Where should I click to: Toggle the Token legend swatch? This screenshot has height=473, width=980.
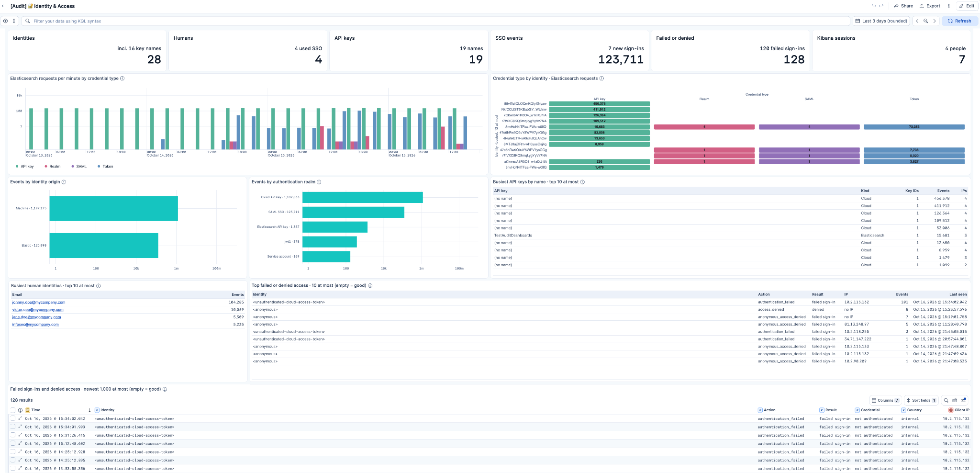(x=99, y=167)
